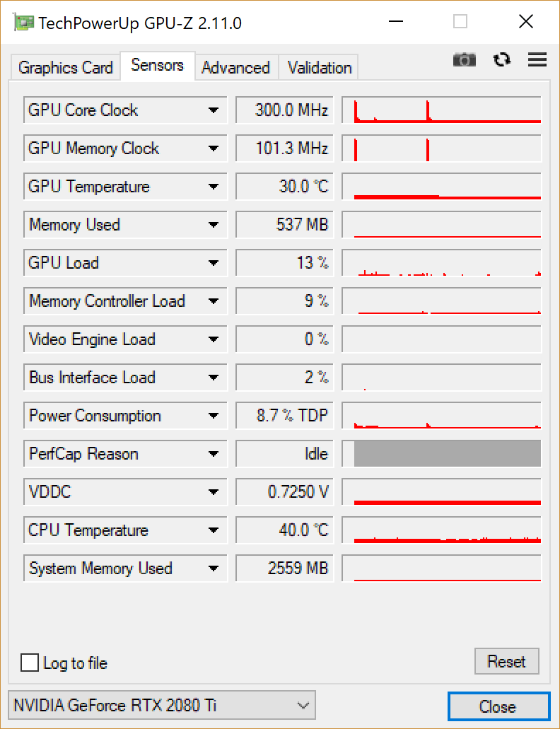
Task: Expand the Power Consumption dropdown arrow
Action: pyautogui.click(x=213, y=416)
